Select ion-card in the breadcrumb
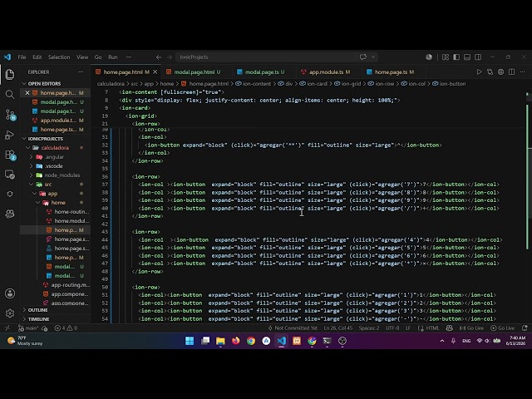 313,83
